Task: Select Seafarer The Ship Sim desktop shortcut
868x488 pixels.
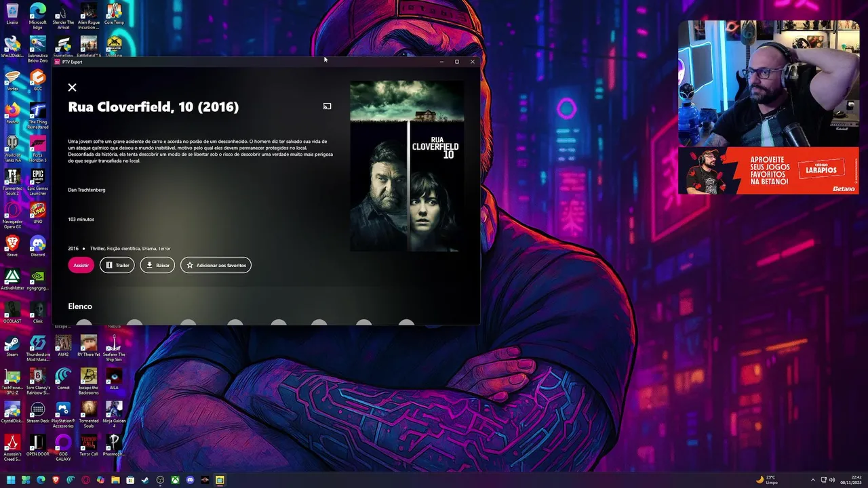Action: [x=114, y=348]
